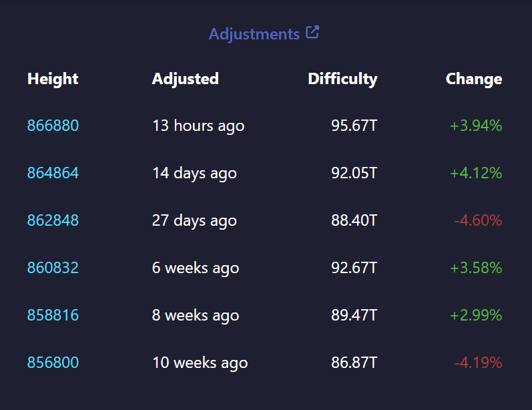Open block height 856800
The height and width of the screenshot is (410, 532).
[53, 363]
